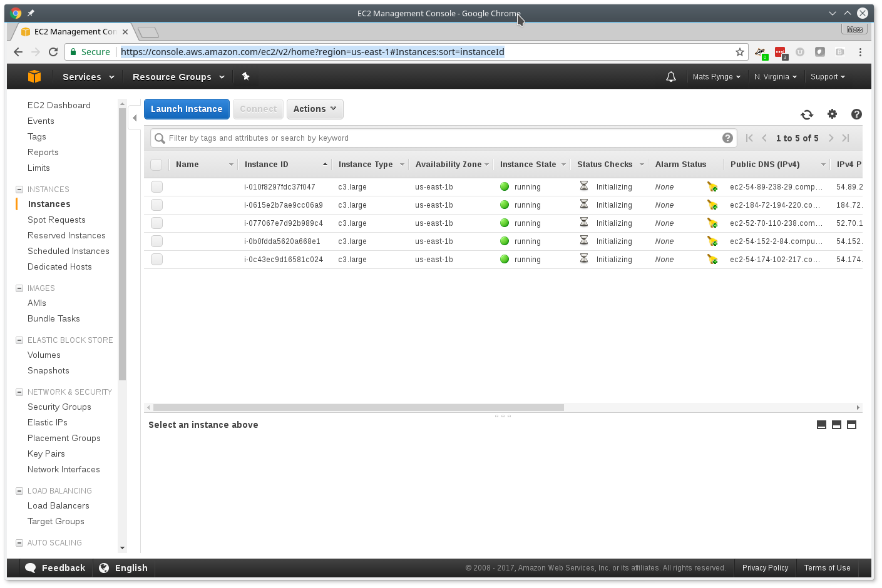This screenshot has height=588, width=882.
Task: Maximize the details pane layout icon
Action: pyautogui.click(x=852, y=425)
